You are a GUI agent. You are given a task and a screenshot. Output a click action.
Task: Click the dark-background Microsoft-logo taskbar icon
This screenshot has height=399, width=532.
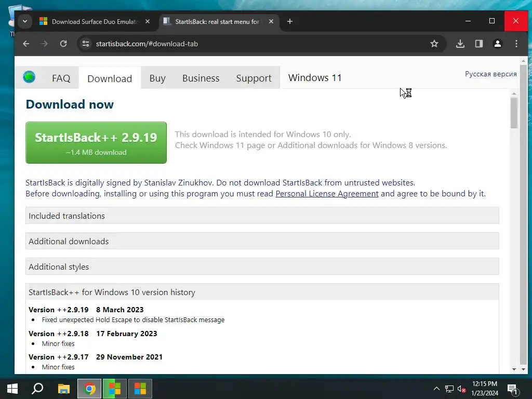140,389
